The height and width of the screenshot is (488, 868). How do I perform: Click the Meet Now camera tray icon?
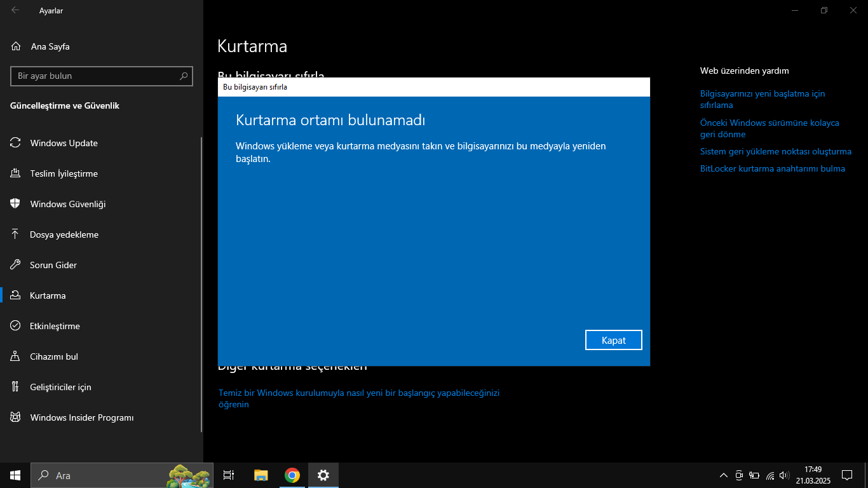(739, 475)
